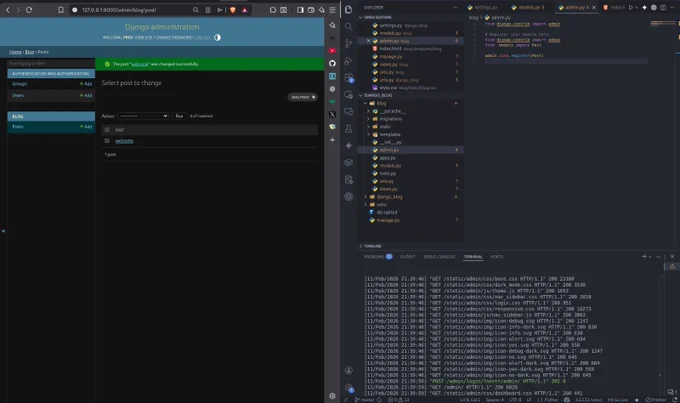The height and width of the screenshot is (403, 680).
Task: Click the ADD POST button
Action: point(303,97)
